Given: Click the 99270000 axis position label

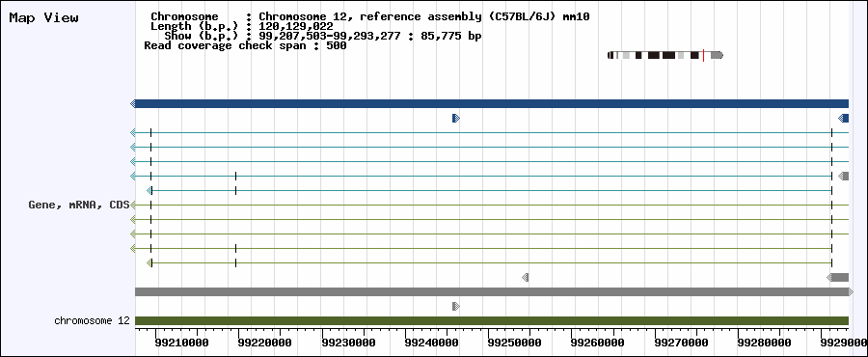Looking at the screenshot, I should [x=682, y=343].
